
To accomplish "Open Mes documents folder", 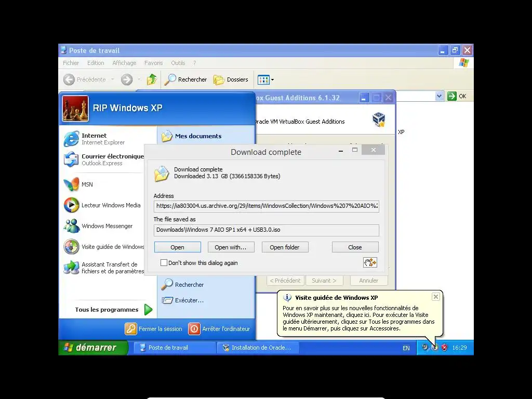I will pyautogui.click(x=191, y=136).
